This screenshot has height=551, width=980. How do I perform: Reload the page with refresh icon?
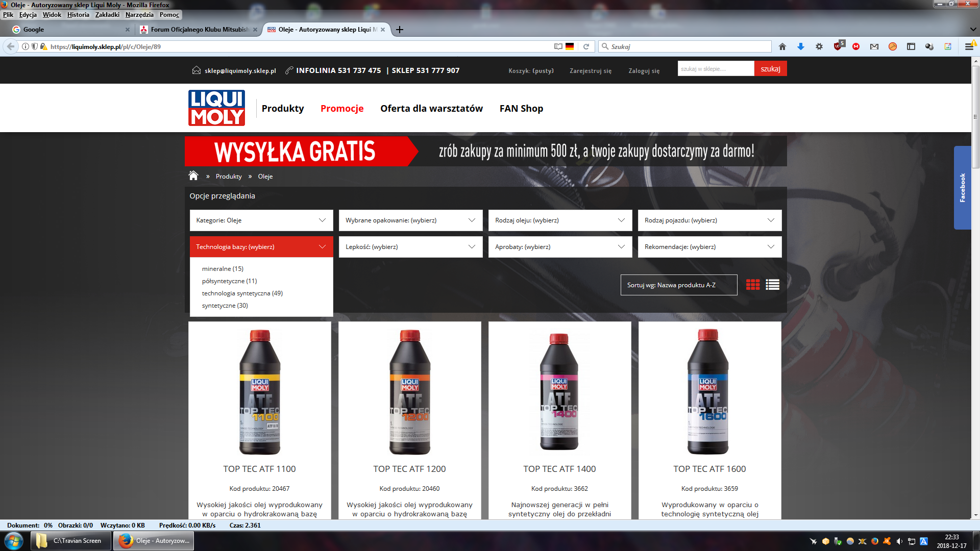586,46
